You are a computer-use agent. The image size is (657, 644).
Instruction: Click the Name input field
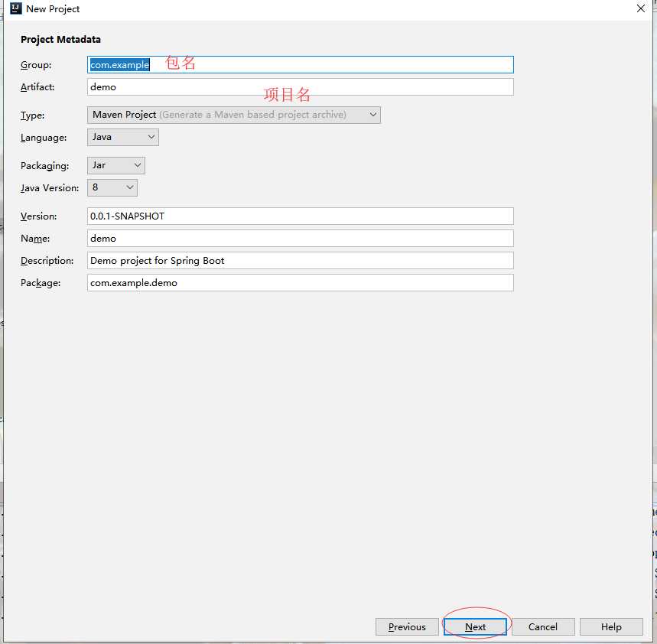click(x=300, y=239)
